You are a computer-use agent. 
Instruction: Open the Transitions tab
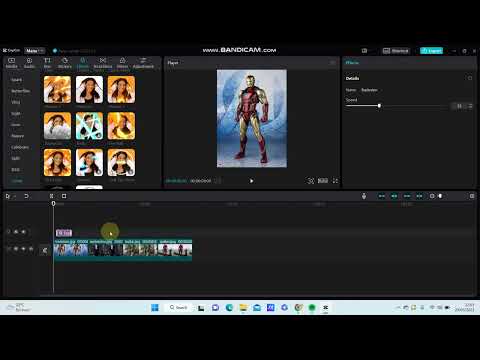[x=103, y=63]
